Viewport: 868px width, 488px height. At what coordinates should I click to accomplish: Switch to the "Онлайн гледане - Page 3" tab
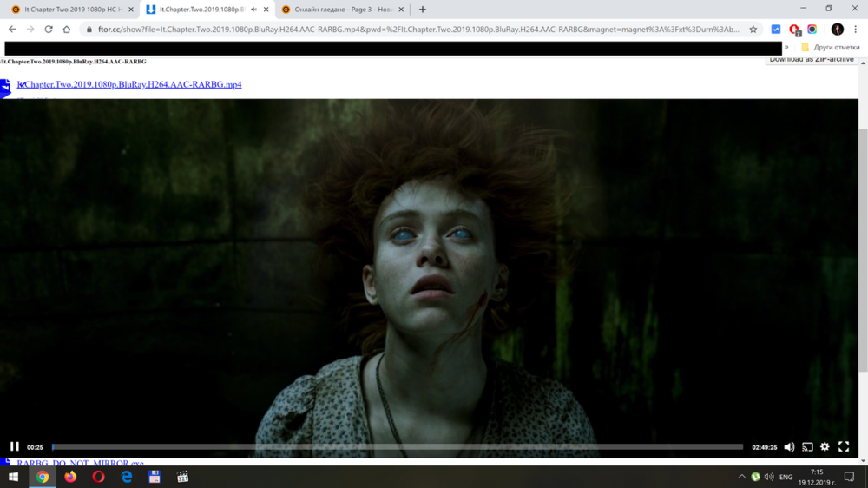339,10
